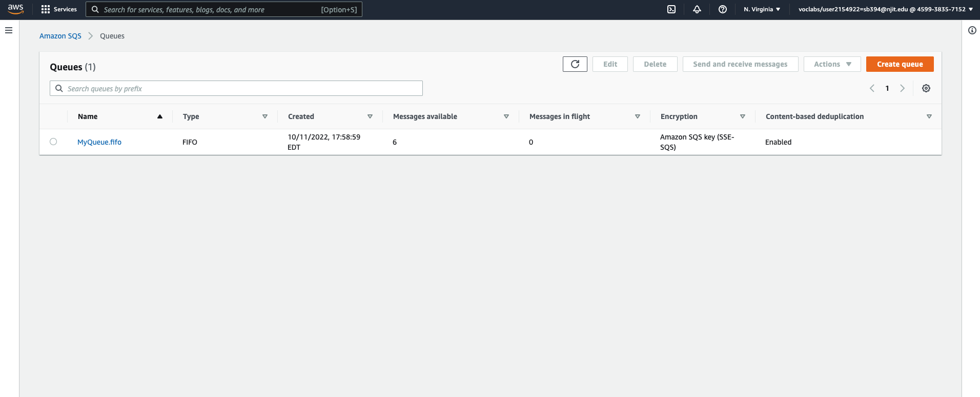Click the Name column header
980x397 pixels.
tap(88, 116)
